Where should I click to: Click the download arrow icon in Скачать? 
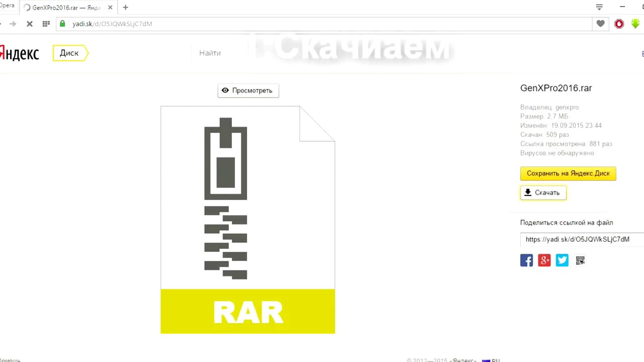tap(528, 193)
